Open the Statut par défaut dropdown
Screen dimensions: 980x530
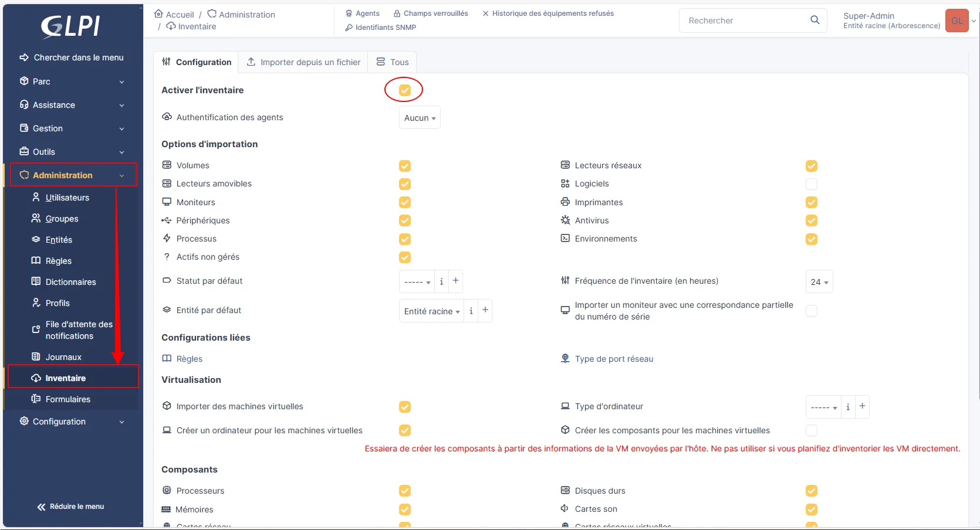coord(417,281)
